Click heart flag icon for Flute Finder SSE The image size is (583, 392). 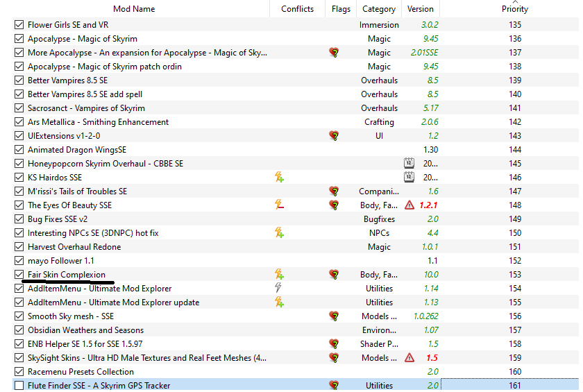[x=334, y=386]
